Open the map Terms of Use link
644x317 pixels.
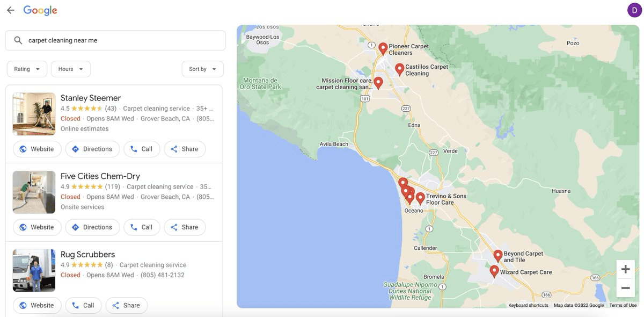[x=623, y=305]
